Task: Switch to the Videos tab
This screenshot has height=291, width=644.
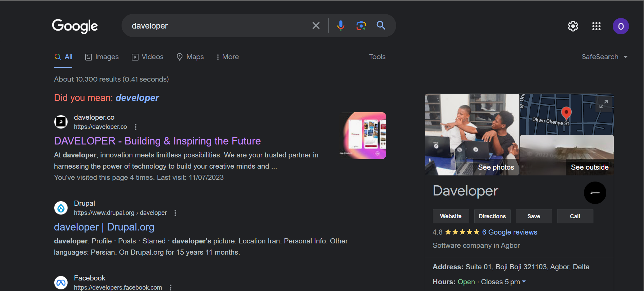Action: pos(147,57)
